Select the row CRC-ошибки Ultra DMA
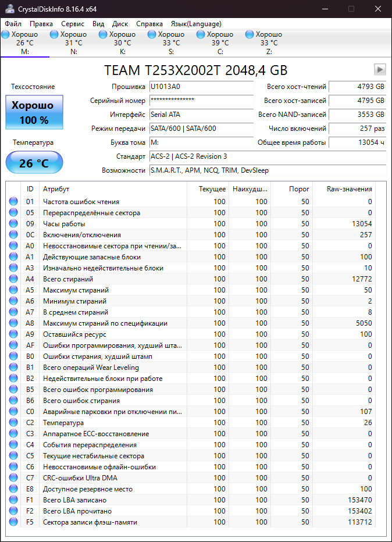Image resolution: width=392 pixels, height=542 pixels. (x=191, y=478)
